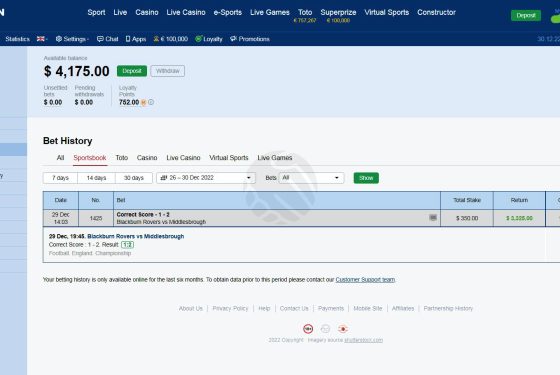The height and width of the screenshot is (375, 560).
Task: Open the Customer Support team link
Action: tap(365, 280)
